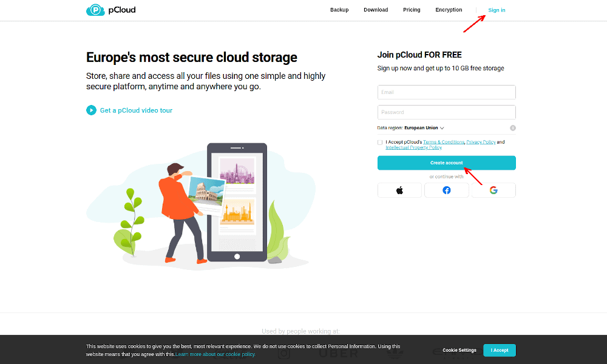Go to the Pricing page
The image size is (607, 364).
tap(412, 10)
